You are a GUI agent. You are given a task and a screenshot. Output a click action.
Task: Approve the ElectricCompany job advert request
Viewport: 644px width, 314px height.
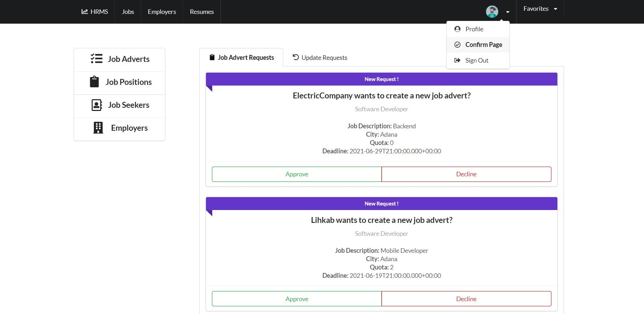pos(297,174)
